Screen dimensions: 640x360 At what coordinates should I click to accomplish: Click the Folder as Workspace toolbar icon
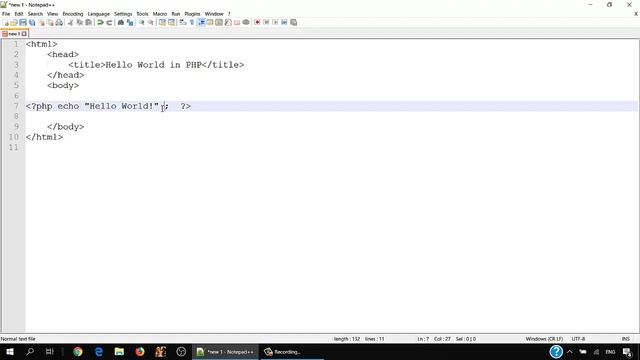tap(237, 22)
